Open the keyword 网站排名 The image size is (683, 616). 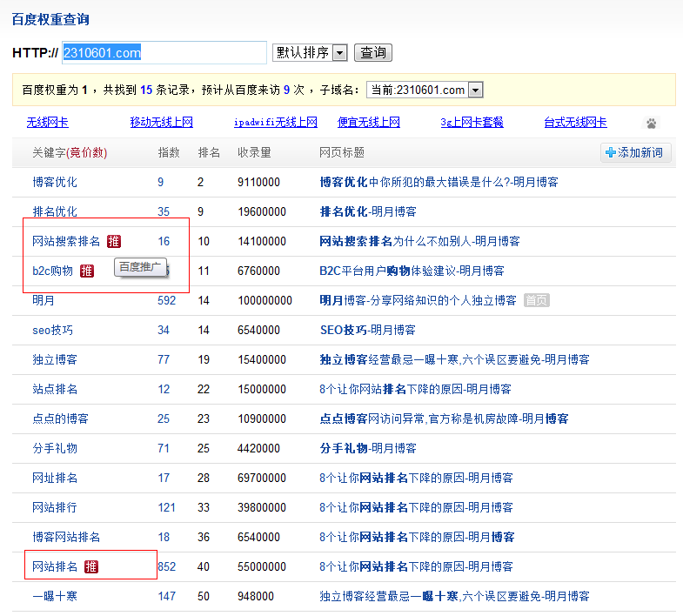(55, 566)
